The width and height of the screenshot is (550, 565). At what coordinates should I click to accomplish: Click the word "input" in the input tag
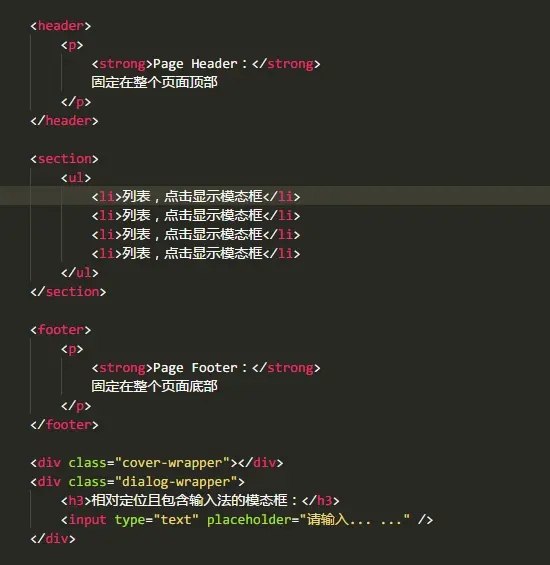[x=87, y=520]
